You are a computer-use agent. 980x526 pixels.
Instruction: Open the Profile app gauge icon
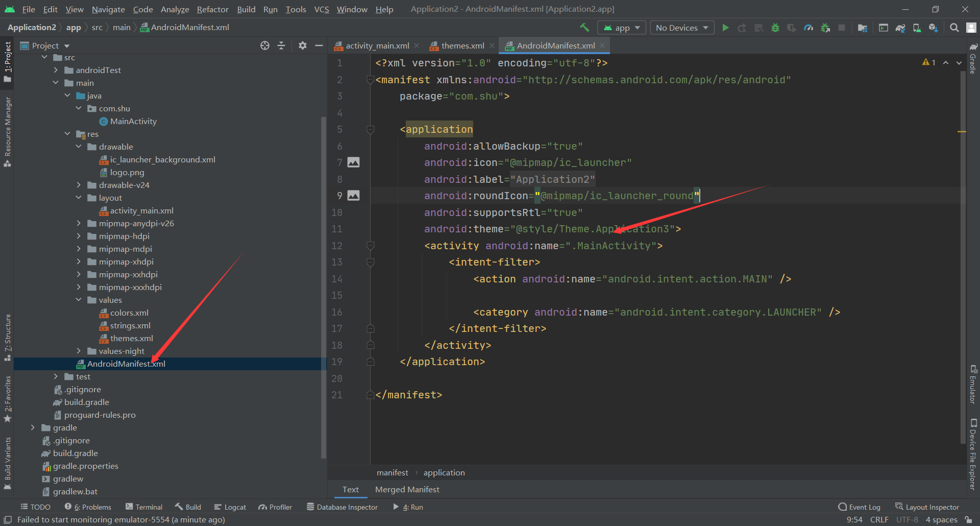(808, 28)
